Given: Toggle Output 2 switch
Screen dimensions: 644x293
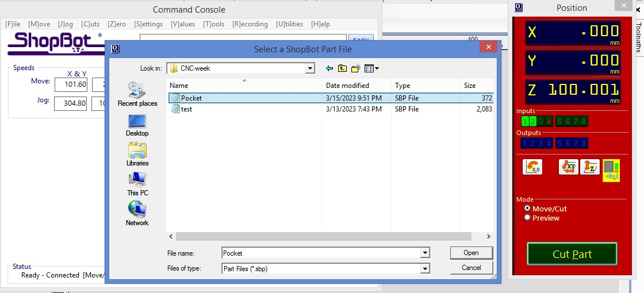Looking at the screenshot, I should 532,143.
